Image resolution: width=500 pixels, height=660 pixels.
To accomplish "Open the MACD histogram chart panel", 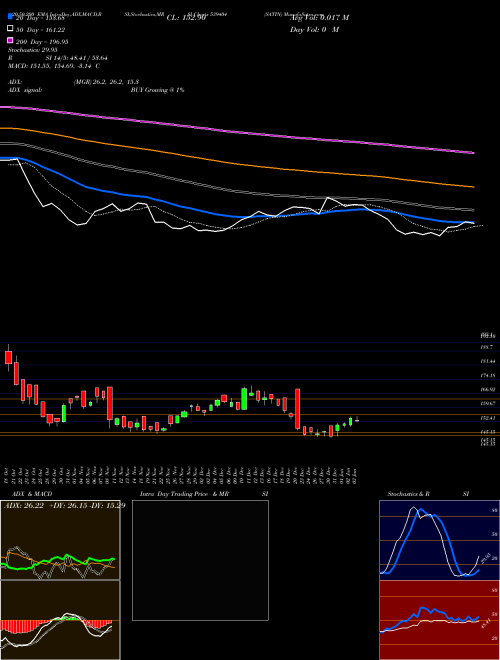I will 60,620.
